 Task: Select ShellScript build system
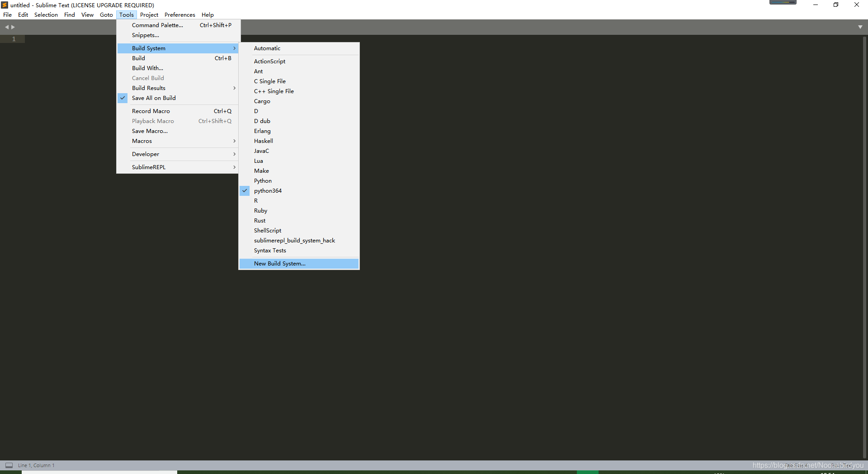pyautogui.click(x=299, y=231)
